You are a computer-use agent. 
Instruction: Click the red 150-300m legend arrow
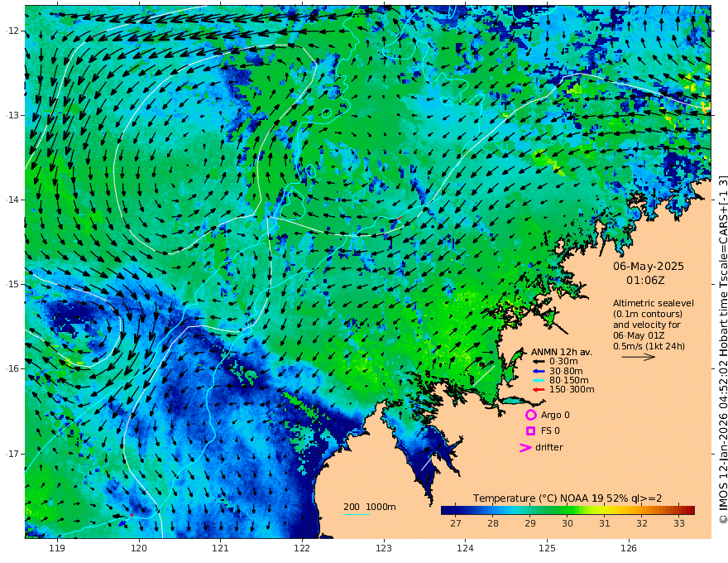[x=539, y=390]
